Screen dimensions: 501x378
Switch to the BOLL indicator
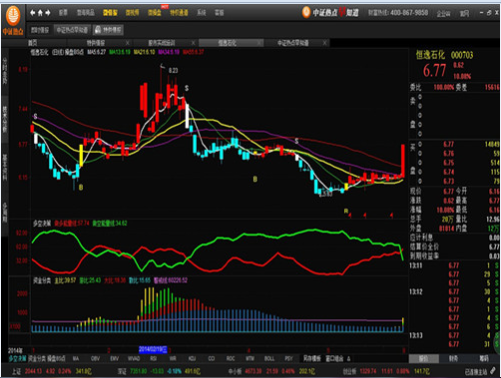[269, 359]
